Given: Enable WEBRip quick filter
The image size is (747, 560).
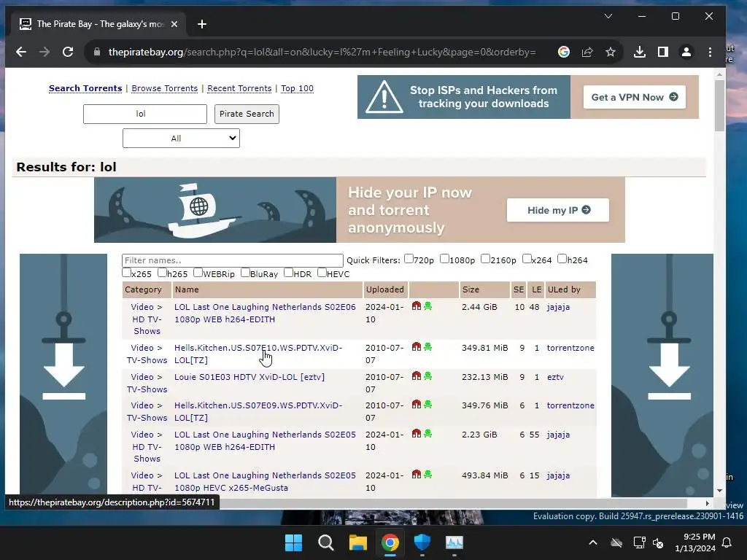Looking at the screenshot, I should [198, 273].
